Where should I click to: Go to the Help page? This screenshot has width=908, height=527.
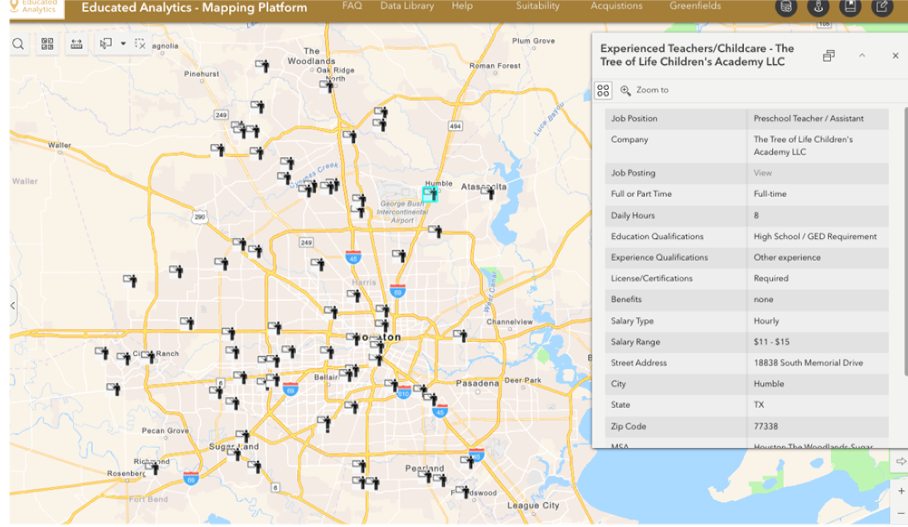click(x=462, y=6)
